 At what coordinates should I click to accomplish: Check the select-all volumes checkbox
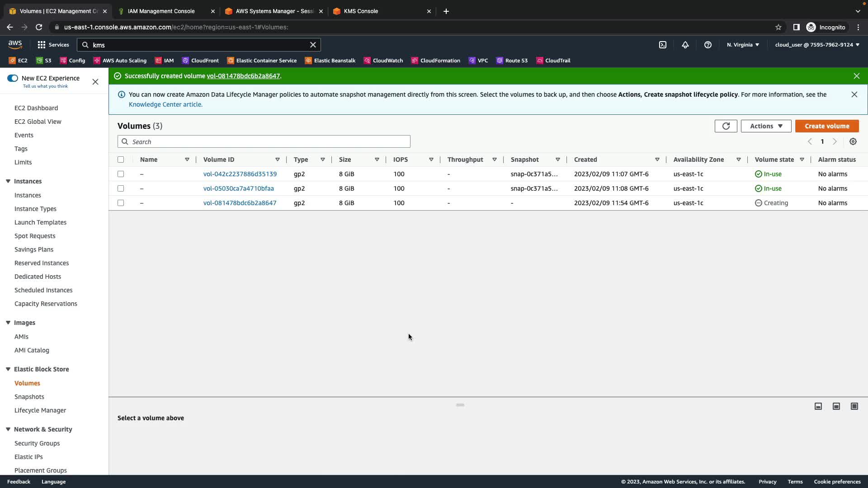pyautogui.click(x=121, y=160)
